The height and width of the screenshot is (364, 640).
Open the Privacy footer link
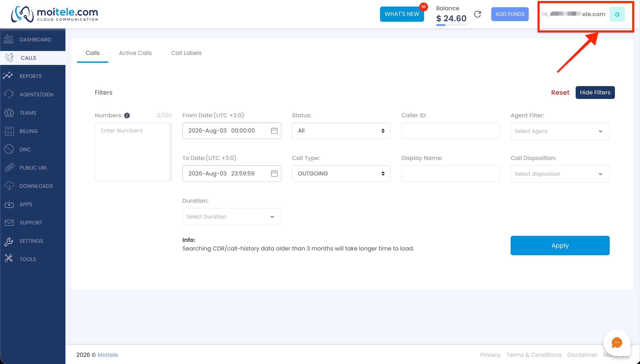pyautogui.click(x=490, y=355)
